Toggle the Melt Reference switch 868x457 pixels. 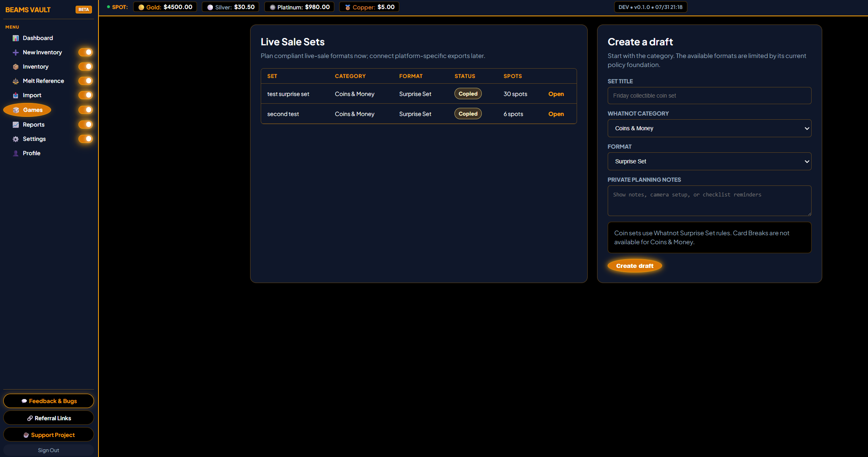click(86, 81)
